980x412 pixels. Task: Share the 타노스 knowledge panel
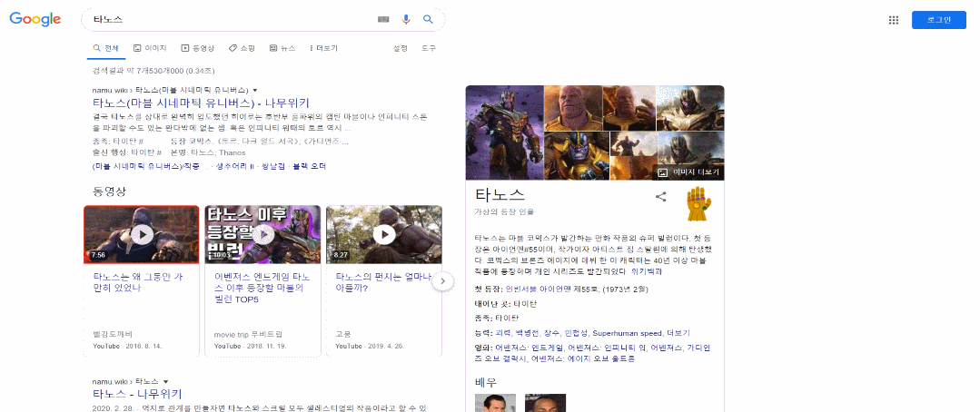[660, 197]
